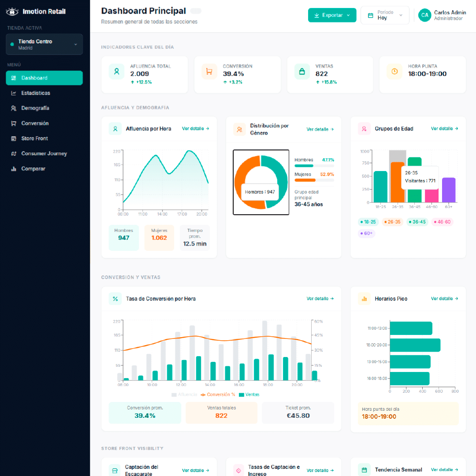Click the purple 60+ bar in age chart
The image size is (476, 476).
[449, 190]
